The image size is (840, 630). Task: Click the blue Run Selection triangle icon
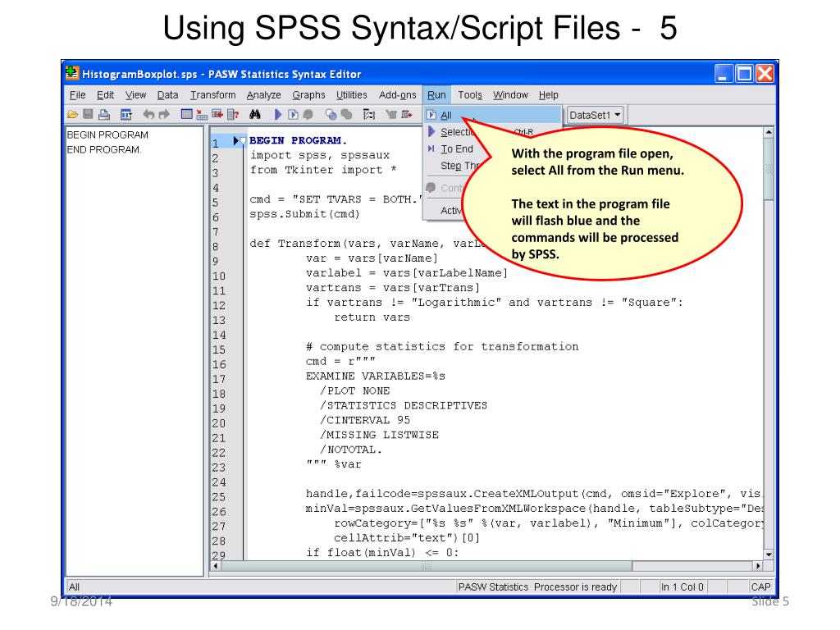[x=278, y=116]
